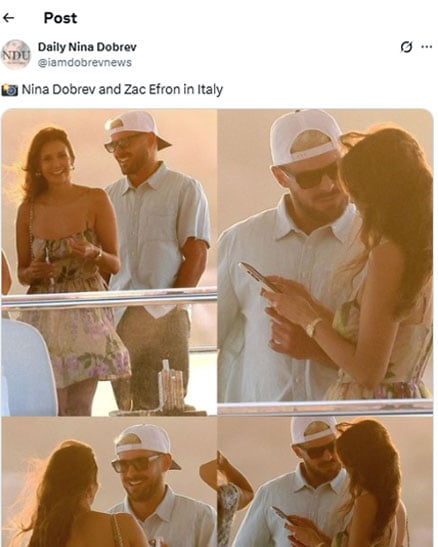Open the top-right photo with the phone

tap(325, 256)
